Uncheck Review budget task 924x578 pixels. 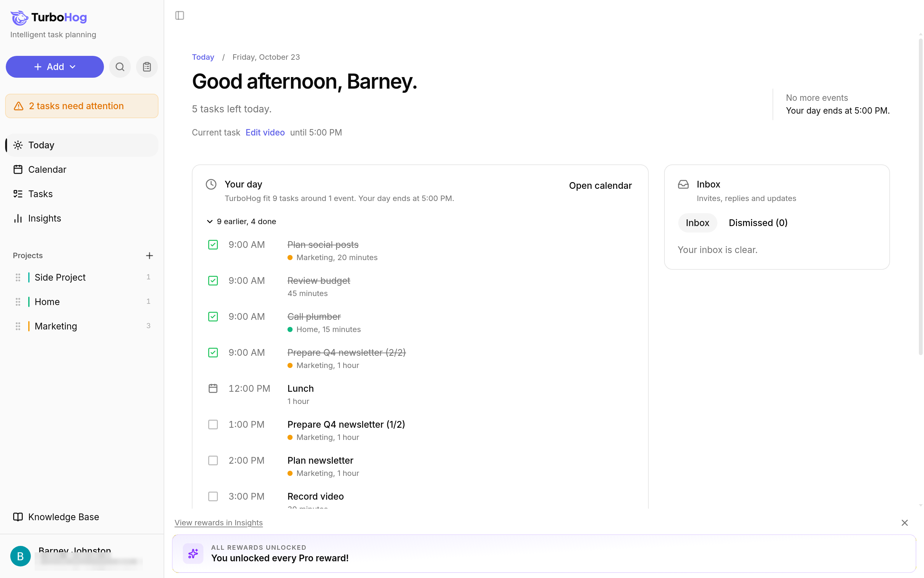click(x=213, y=281)
